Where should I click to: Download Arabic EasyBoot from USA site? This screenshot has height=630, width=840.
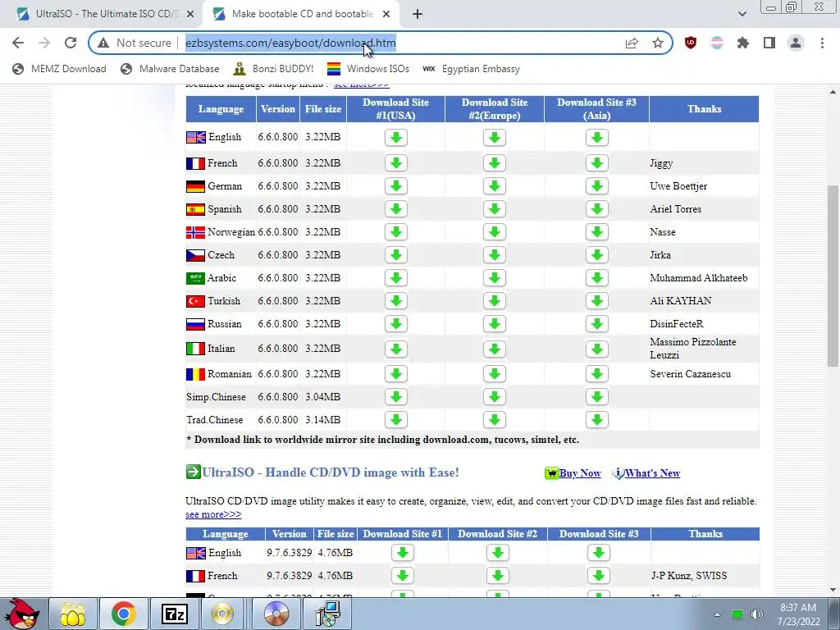click(396, 278)
